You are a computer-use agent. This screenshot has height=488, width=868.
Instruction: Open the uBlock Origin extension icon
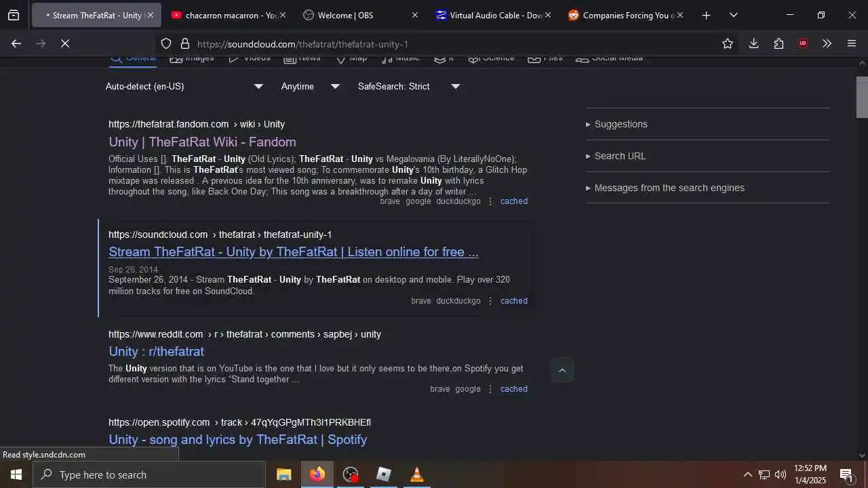[803, 43]
